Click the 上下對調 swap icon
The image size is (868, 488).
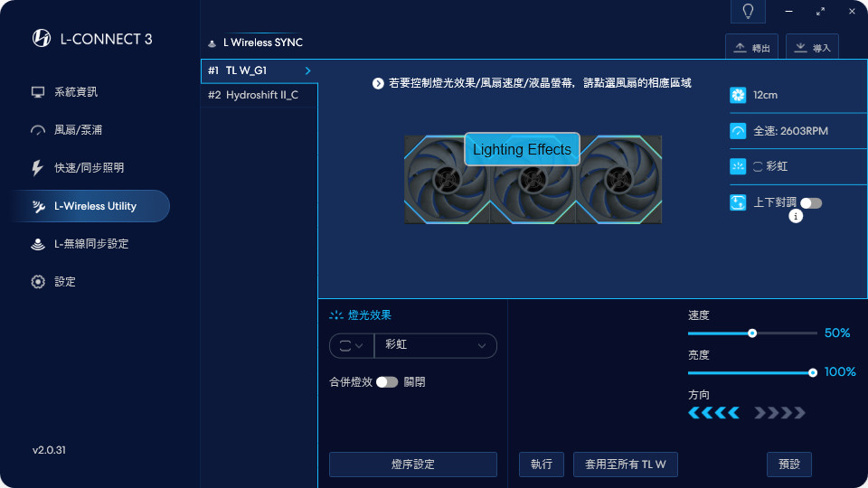738,202
